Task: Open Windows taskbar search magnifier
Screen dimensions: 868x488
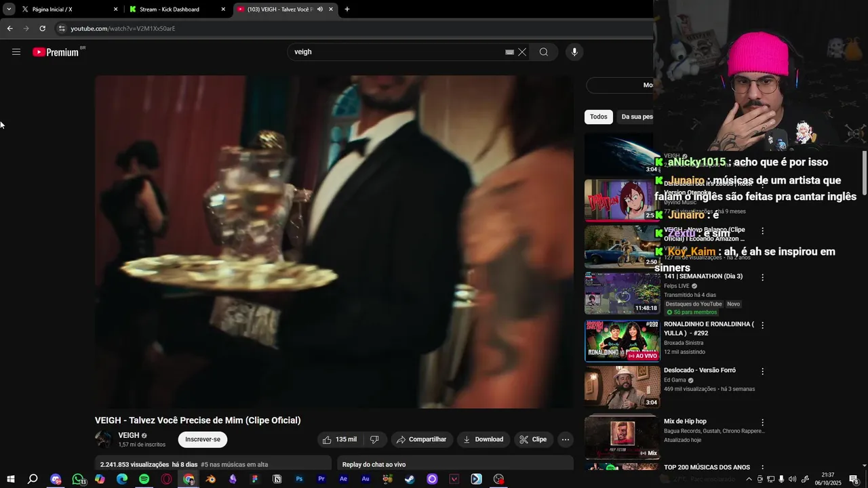Action: coord(33,479)
